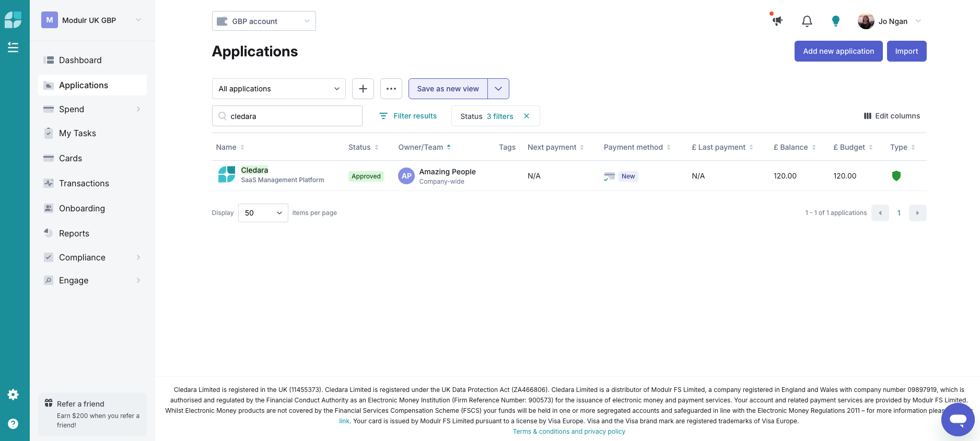
Task: Click Jo Ngan's profile avatar
Action: coord(866,21)
